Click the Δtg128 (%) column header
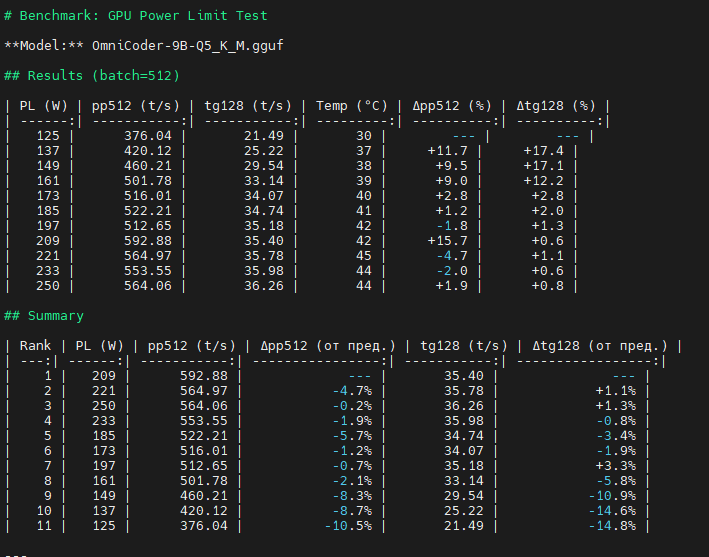Screen dimensions: 709x557 coord(556,106)
